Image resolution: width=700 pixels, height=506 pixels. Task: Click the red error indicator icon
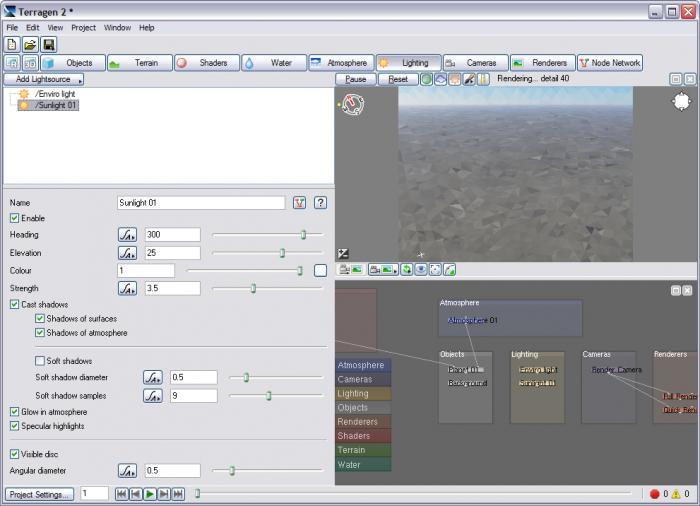(654, 494)
